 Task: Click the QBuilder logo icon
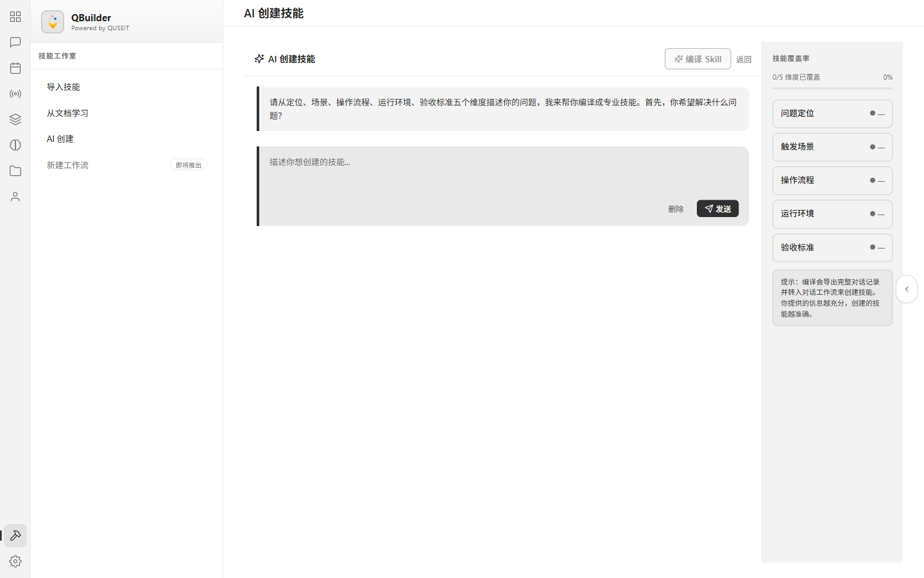(x=53, y=22)
